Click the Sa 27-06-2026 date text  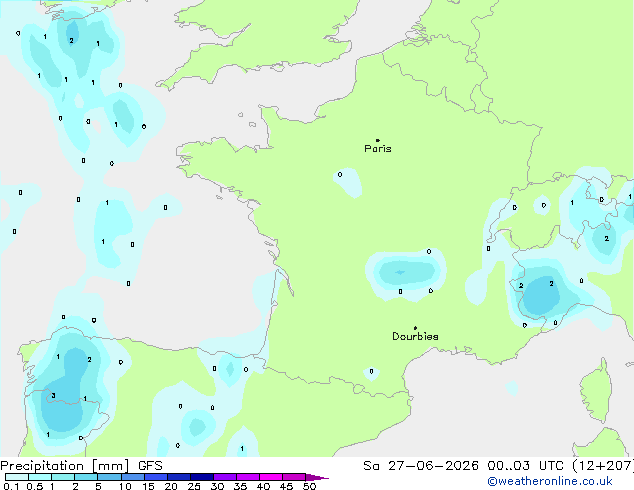point(421,466)
